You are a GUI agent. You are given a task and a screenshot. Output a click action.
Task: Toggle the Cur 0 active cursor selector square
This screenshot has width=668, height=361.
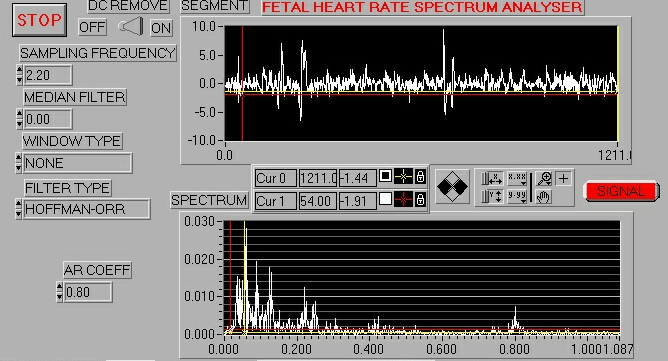point(386,176)
